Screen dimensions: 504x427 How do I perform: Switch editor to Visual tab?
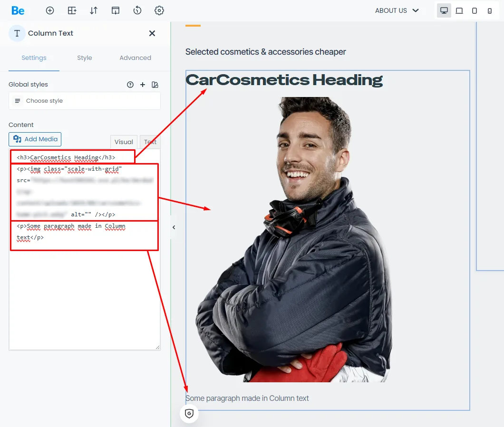click(124, 142)
